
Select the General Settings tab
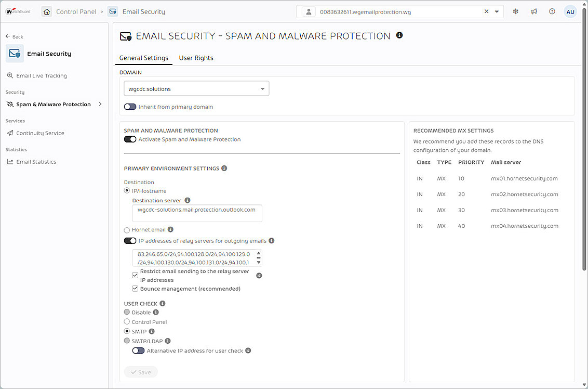[x=143, y=58]
